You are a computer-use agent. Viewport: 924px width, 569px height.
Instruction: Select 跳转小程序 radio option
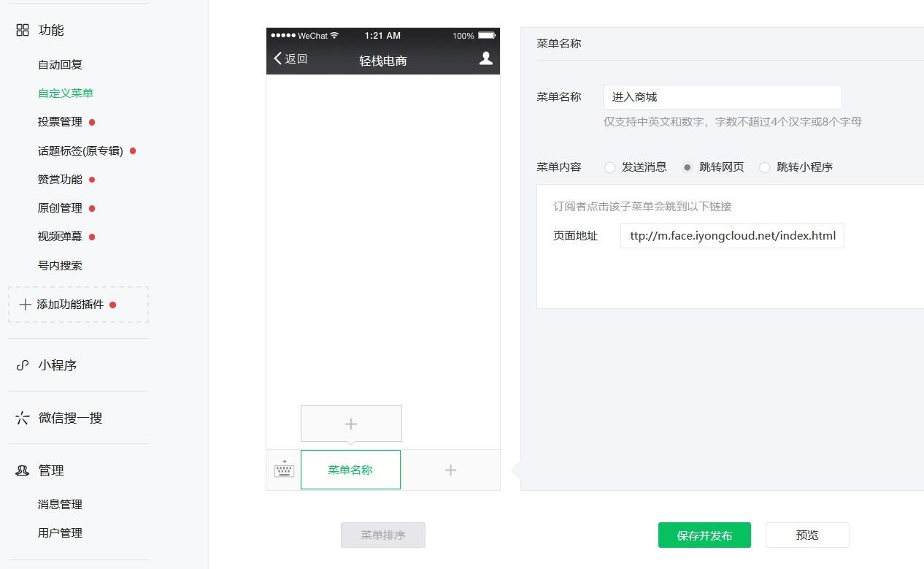click(764, 167)
